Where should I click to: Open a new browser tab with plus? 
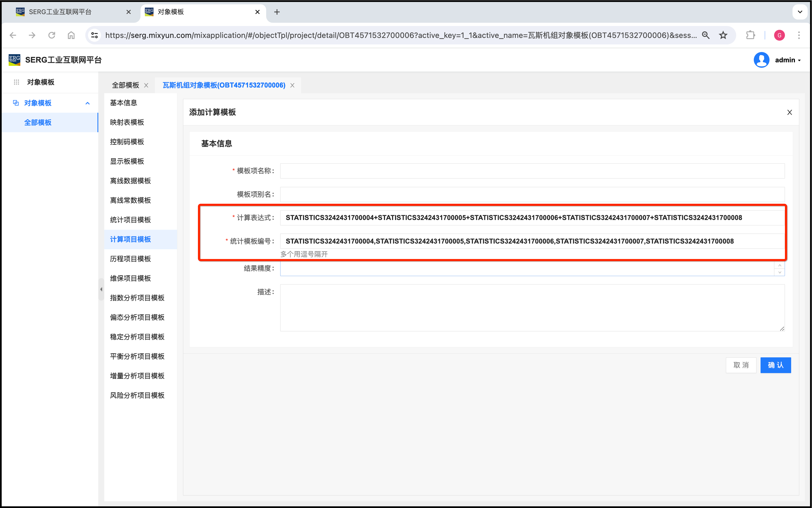pyautogui.click(x=277, y=12)
